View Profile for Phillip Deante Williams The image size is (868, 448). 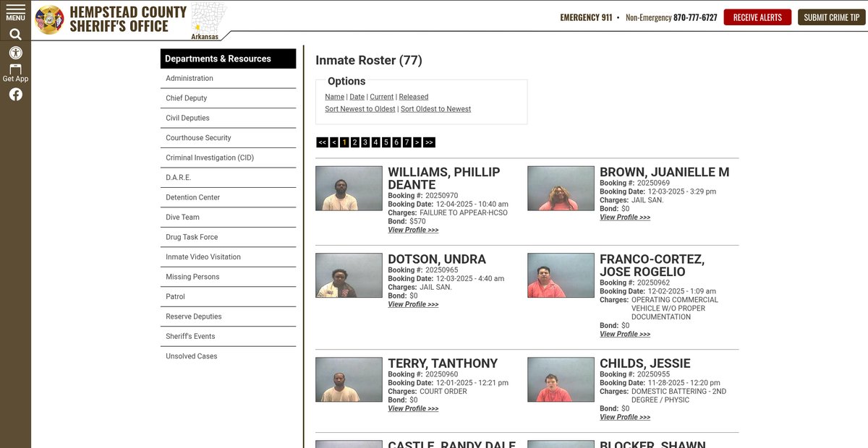tap(413, 230)
